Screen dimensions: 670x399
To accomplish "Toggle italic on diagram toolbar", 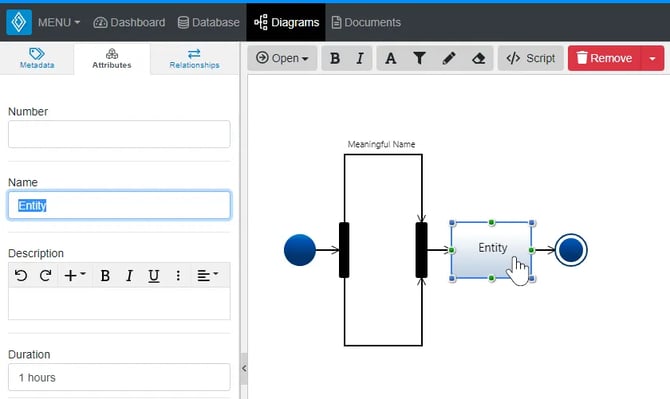I will [360, 58].
